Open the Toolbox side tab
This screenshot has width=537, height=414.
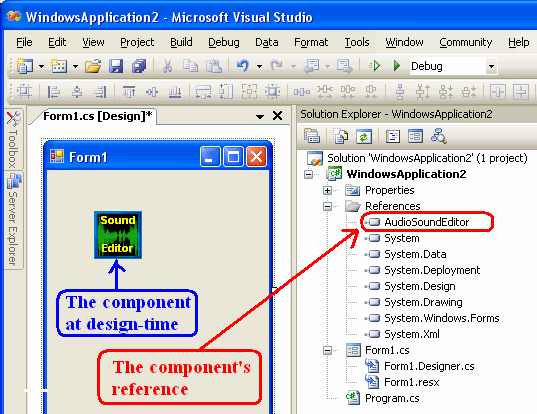click(x=13, y=140)
